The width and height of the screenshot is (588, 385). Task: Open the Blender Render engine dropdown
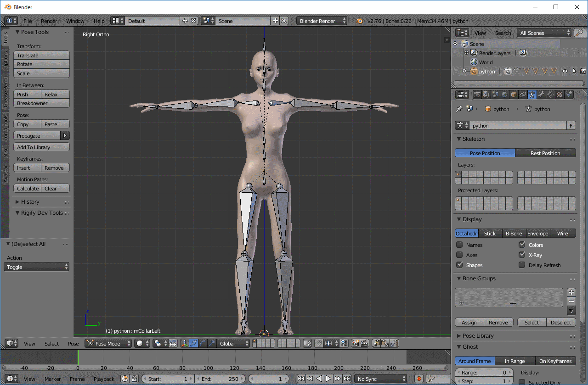[322, 21]
